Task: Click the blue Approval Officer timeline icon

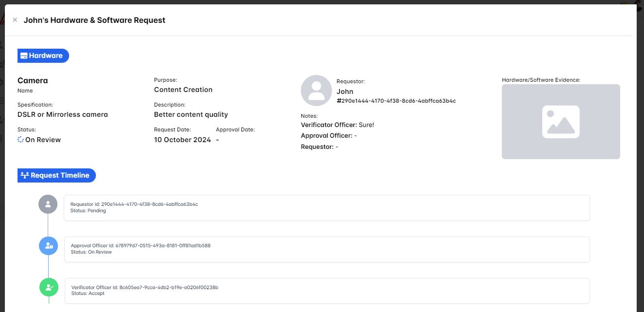Action: (x=49, y=246)
